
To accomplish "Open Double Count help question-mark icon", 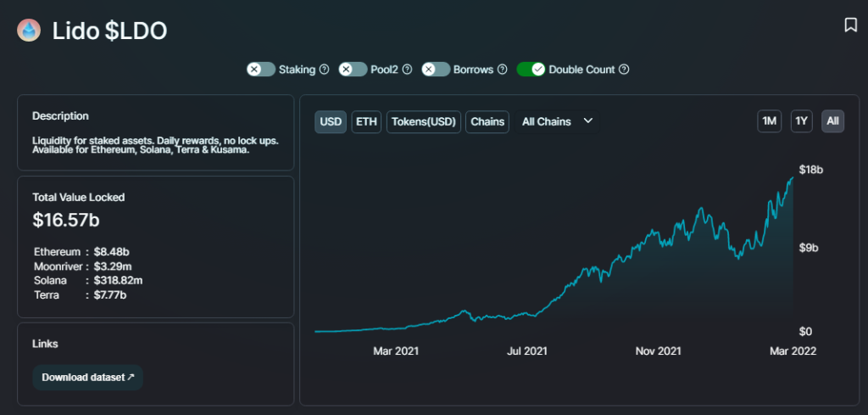I will [624, 70].
